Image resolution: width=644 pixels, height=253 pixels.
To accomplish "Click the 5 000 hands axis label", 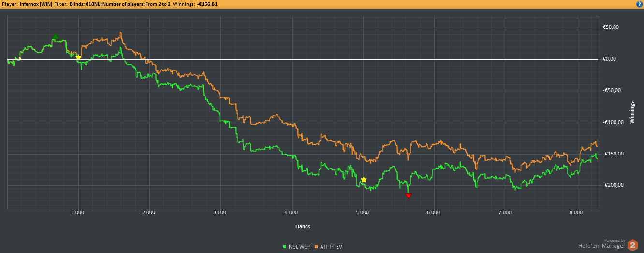I will pos(363,212).
